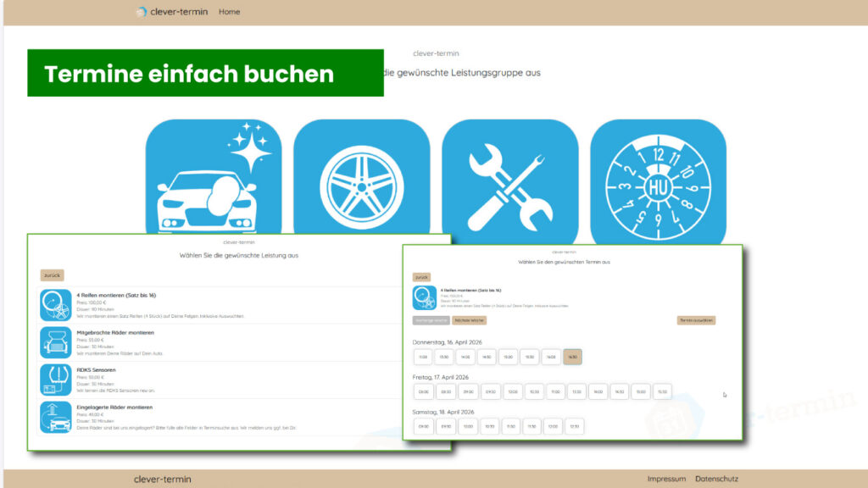Open the Datenschutz link
Image resolution: width=868 pixels, height=488 pixels.
pos(716,478)
